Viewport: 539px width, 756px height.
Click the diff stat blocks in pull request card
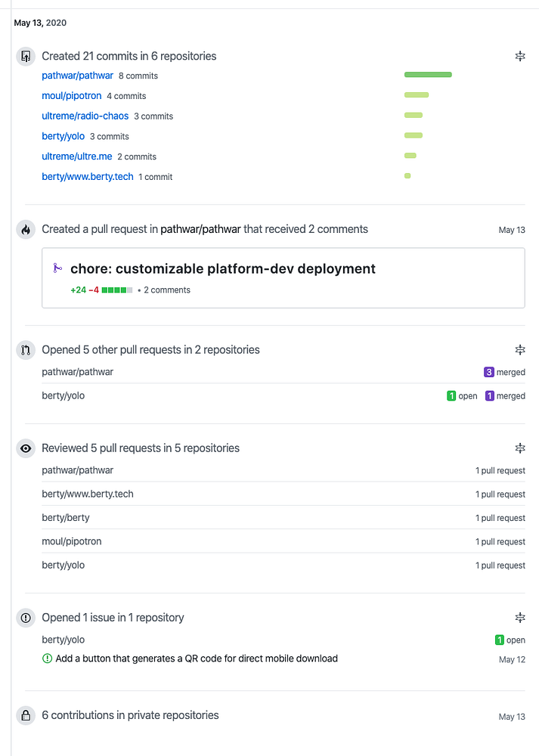coord(117,290)
